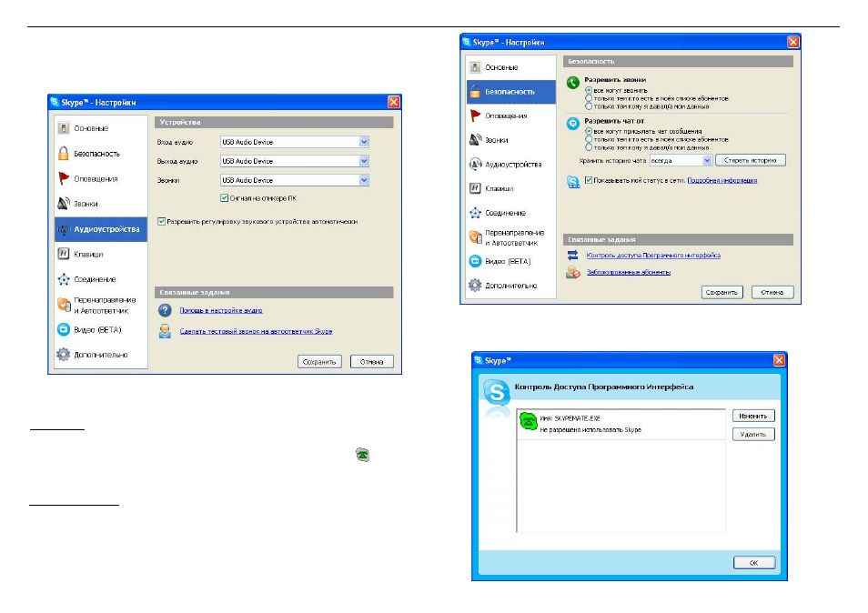Open the 'Сделать тестовый звонок на автоответчик Skype' link
Screen dimensions: 868x613
click(256, 331)
